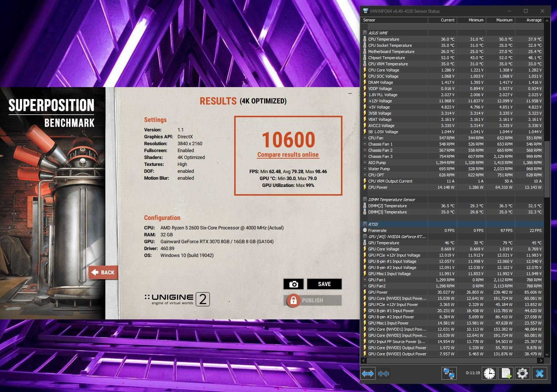The height and width of the screenshot is (392, 557).
Task: Select the Motherboard Temperature row
Action: coord(452,52)
